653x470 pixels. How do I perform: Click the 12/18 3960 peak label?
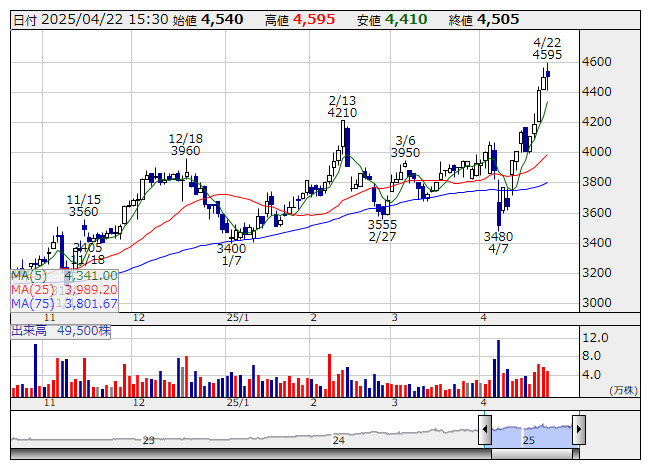coord(186,144)
